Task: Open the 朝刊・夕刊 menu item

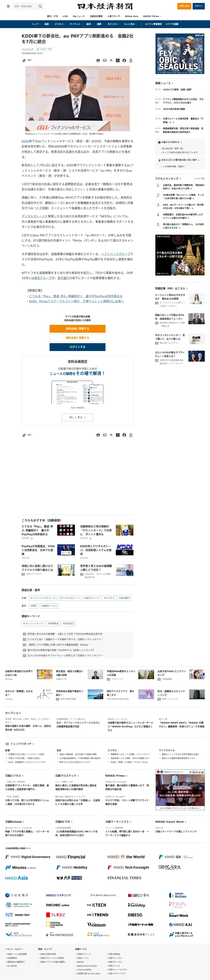Action: pyautogui.click(x=53, y=16)
